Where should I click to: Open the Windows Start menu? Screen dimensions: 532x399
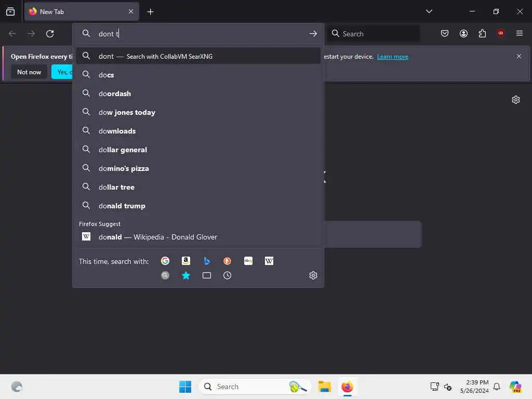(185, 387)
